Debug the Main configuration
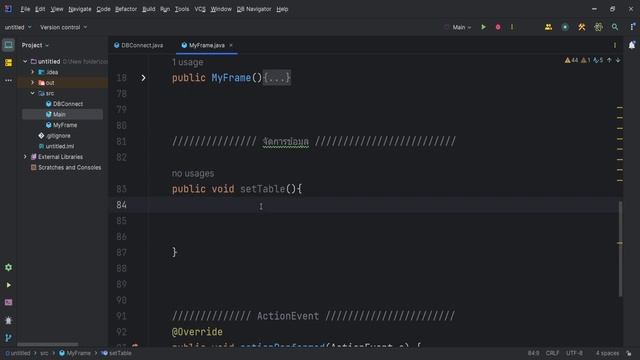Screen dimensions: 640x360 click(498, 27)
